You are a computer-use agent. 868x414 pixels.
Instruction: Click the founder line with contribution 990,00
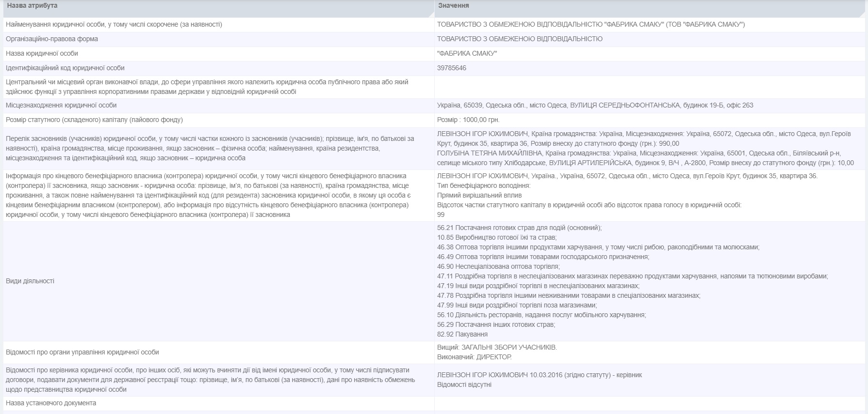click(644, 138)
